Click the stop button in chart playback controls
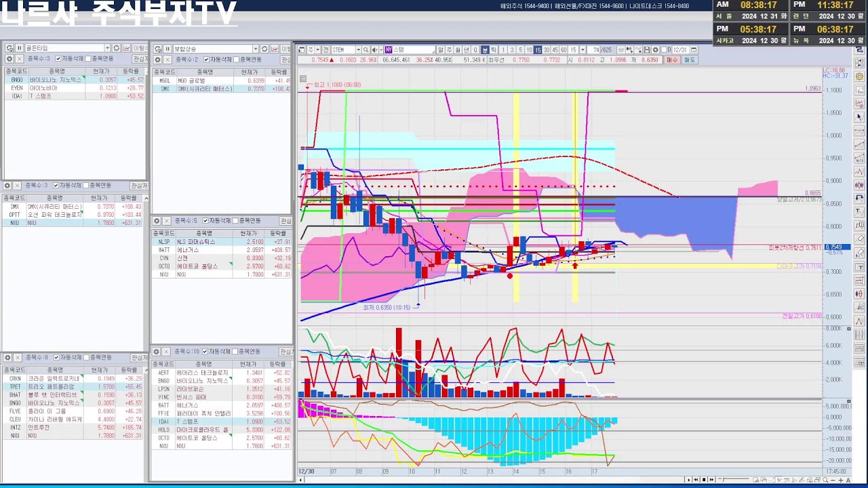 coord(704,480)
